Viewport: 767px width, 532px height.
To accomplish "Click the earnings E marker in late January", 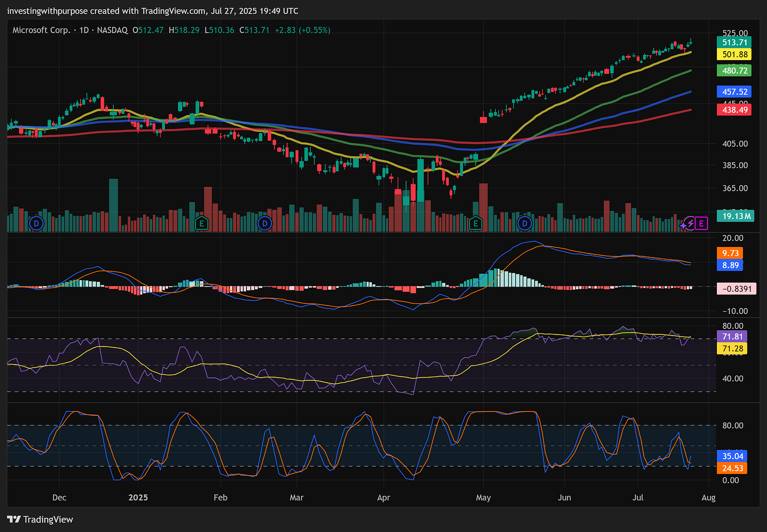I will point(201,223).
